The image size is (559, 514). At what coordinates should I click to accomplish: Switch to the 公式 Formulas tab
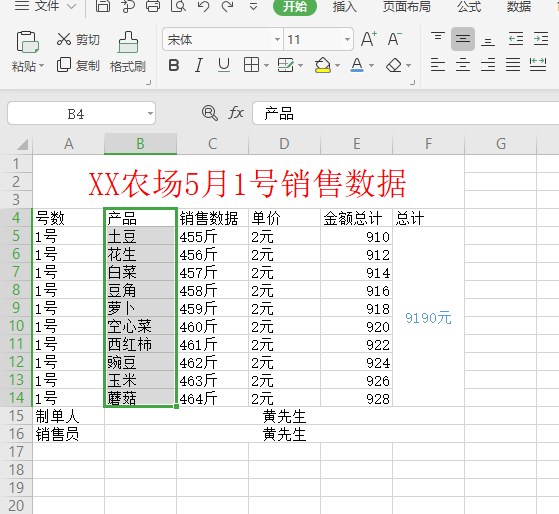point(469,6)
